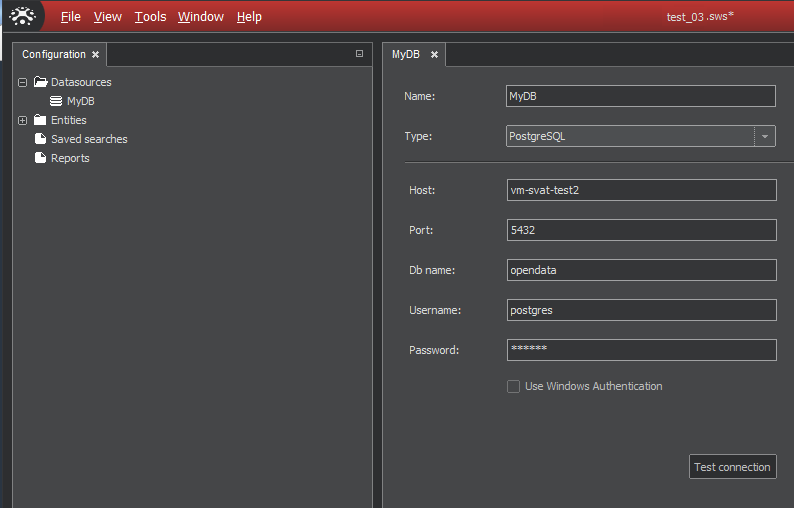Collapse the Datasources tree node
This screenshot has height=508, width=794.
click(x=22, y=83)
